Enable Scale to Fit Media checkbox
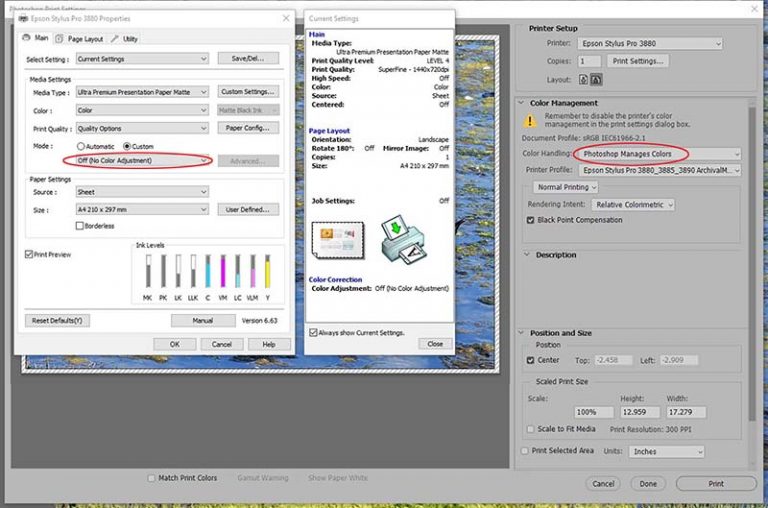 pyautogui.click(x=530, y=429)
